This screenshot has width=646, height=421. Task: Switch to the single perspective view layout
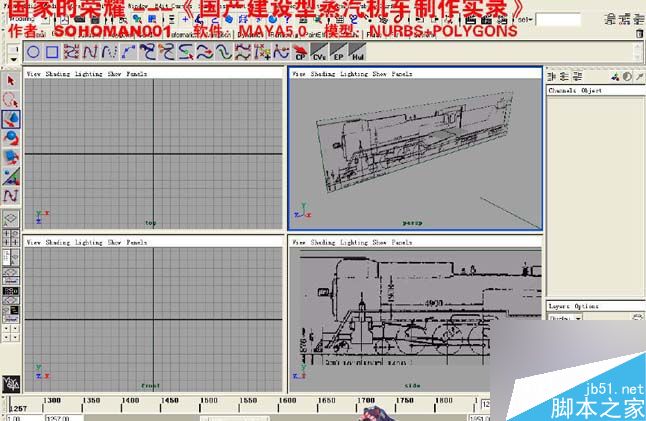pyautogui.click(x=11, y=219)
